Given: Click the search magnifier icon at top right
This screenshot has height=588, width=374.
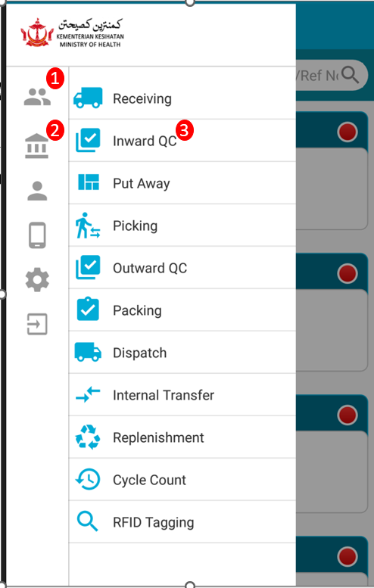Looking at the screenshot, I should (x=351, y=76).
